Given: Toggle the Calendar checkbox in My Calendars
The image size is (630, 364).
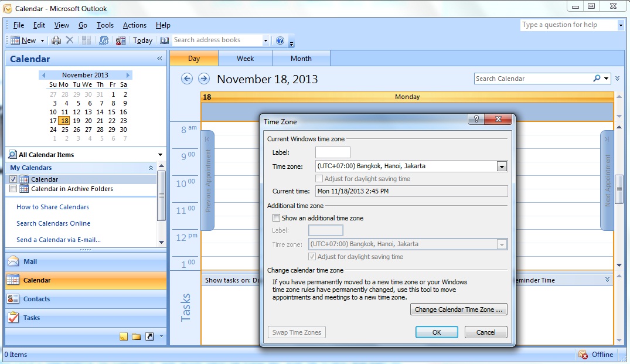Looking at the screenshot, I should click(13, 179).
